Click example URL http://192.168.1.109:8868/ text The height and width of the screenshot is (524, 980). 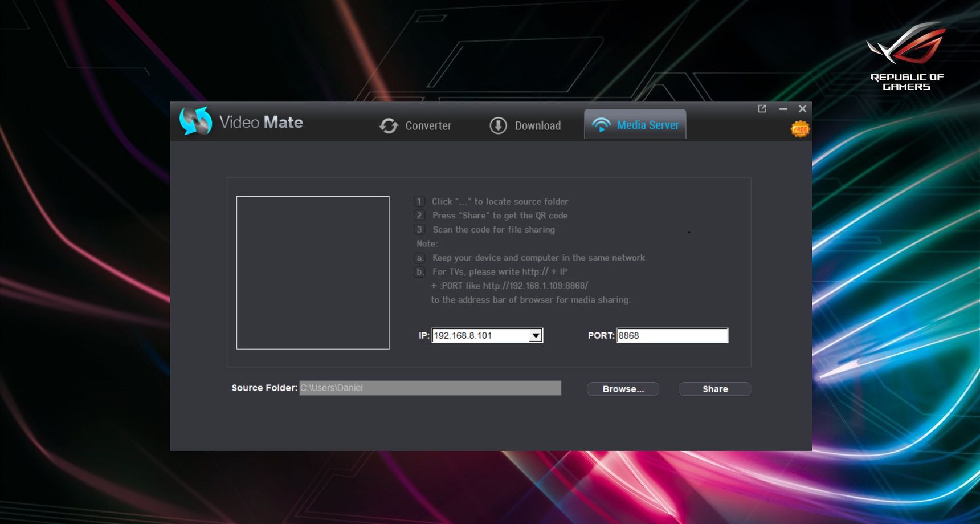point(536,286)
